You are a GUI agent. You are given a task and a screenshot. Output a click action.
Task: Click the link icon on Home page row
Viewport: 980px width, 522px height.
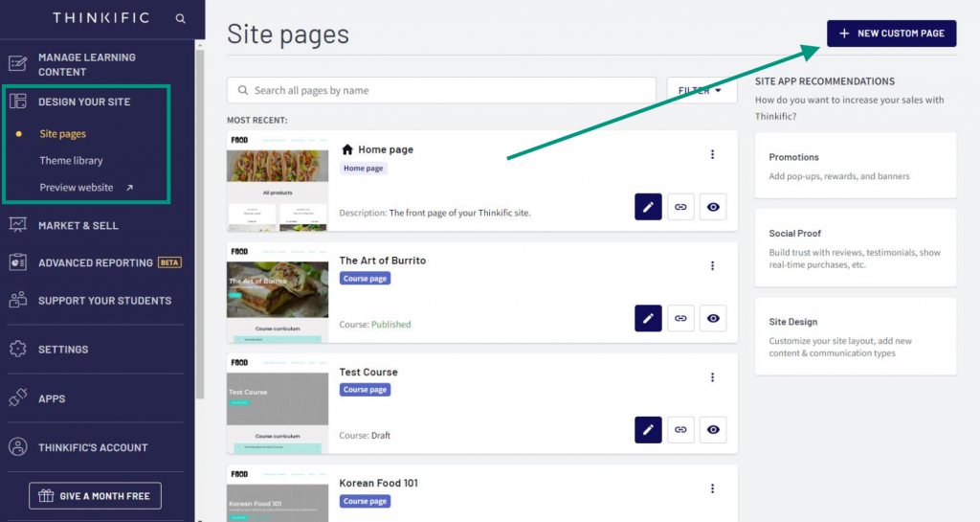click(x=680, y=207)
